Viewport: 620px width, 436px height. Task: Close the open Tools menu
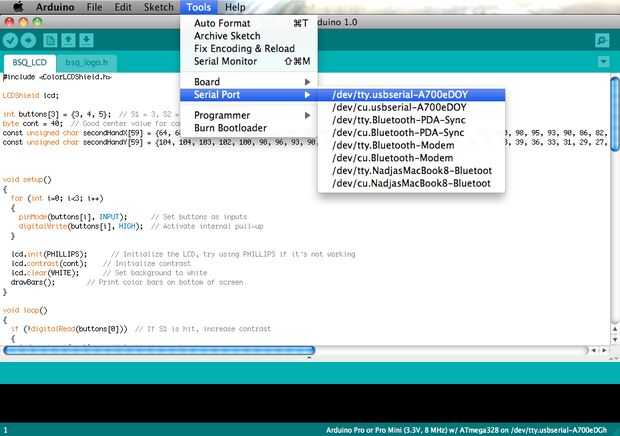click(199, 7)
